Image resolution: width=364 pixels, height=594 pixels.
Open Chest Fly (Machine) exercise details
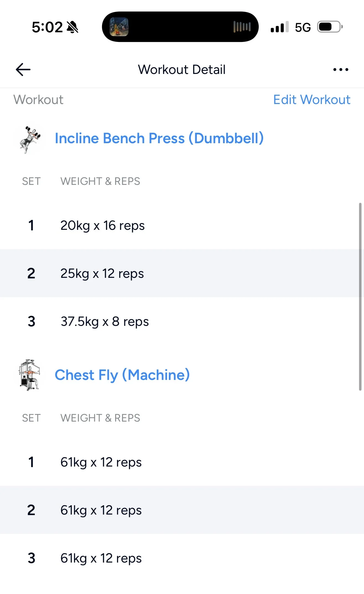(122, 375)
